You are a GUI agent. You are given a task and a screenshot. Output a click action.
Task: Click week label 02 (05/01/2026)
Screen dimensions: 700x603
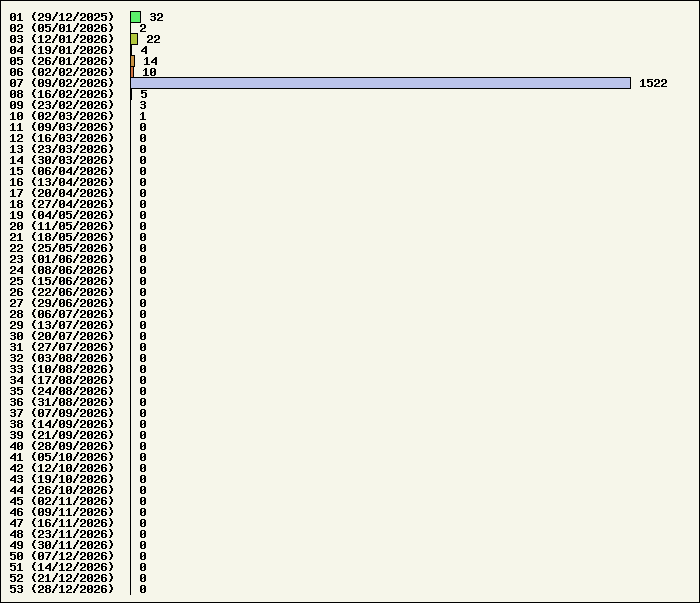click(x=62, y=28)
